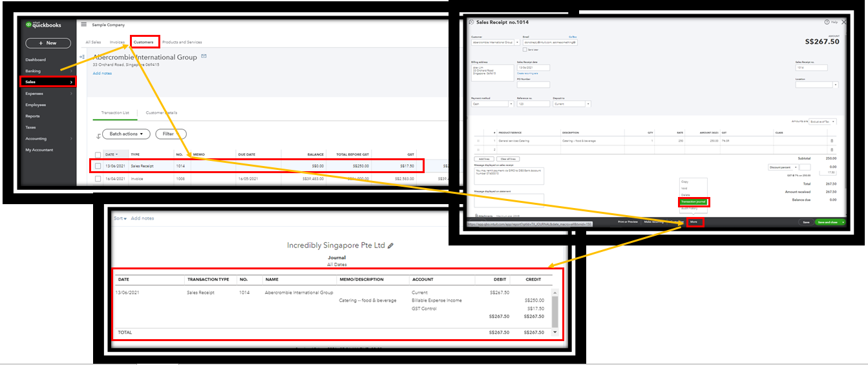868x365 pixels.
Task: Switch to the Invoices tab
Action: tap(117, 42)
